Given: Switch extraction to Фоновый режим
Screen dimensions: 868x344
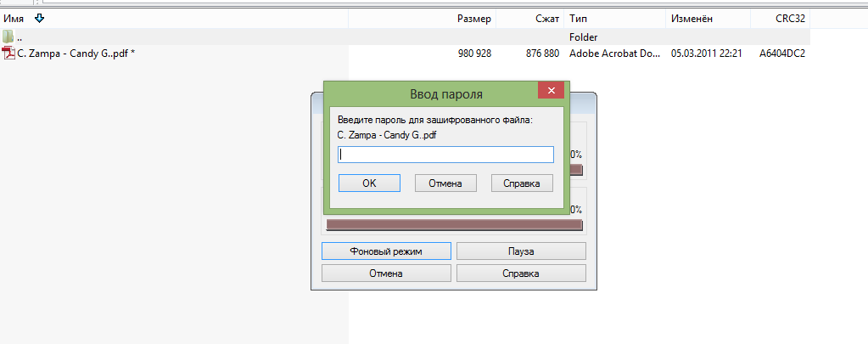Looking at the screenshot, I should (x=386, y=251).
